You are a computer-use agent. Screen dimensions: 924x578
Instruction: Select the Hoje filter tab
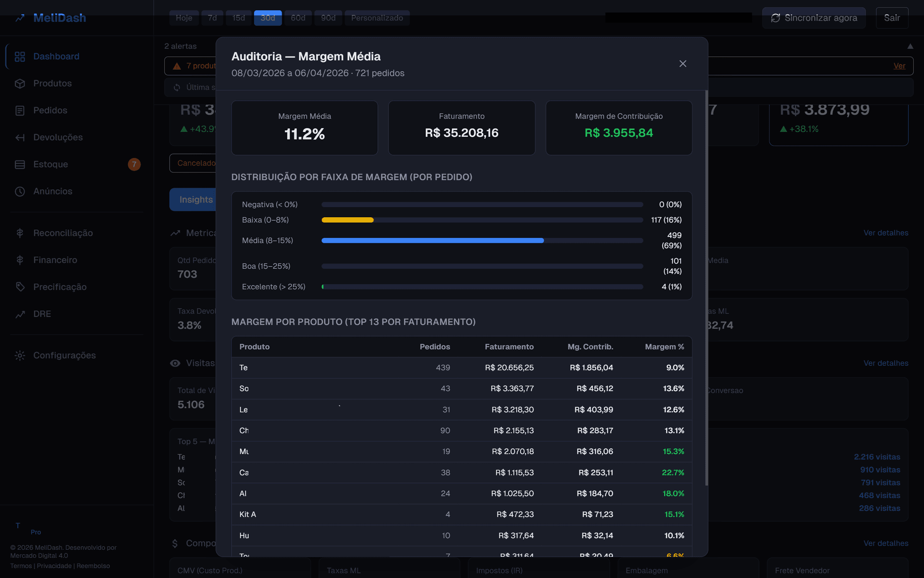click(x=184, y=18)
